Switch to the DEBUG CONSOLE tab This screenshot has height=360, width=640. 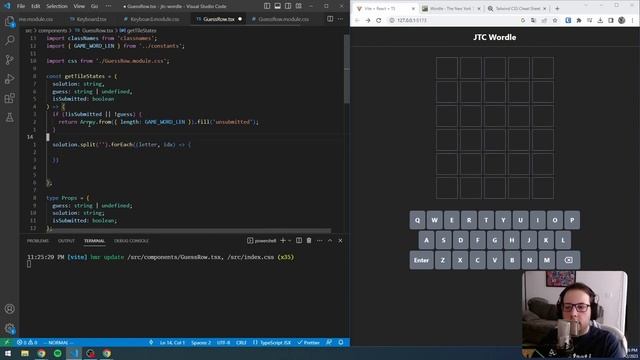click(x=131, y=241)
